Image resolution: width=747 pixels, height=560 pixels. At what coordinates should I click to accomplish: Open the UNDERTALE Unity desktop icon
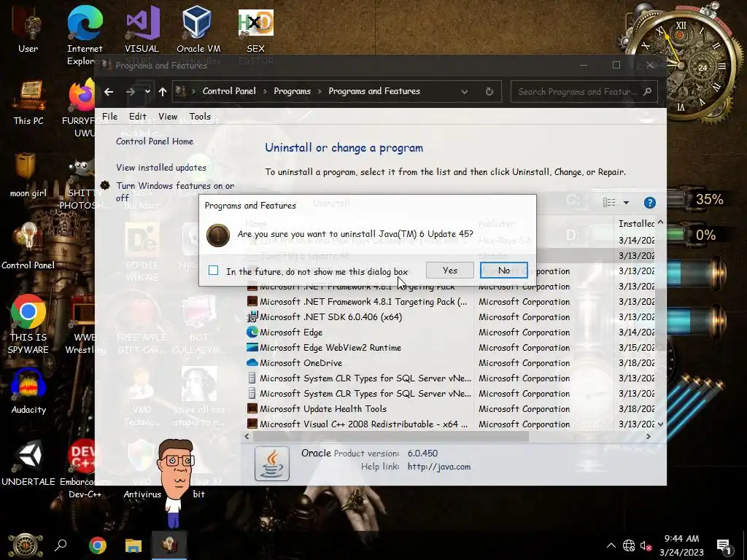coord(28,463)
